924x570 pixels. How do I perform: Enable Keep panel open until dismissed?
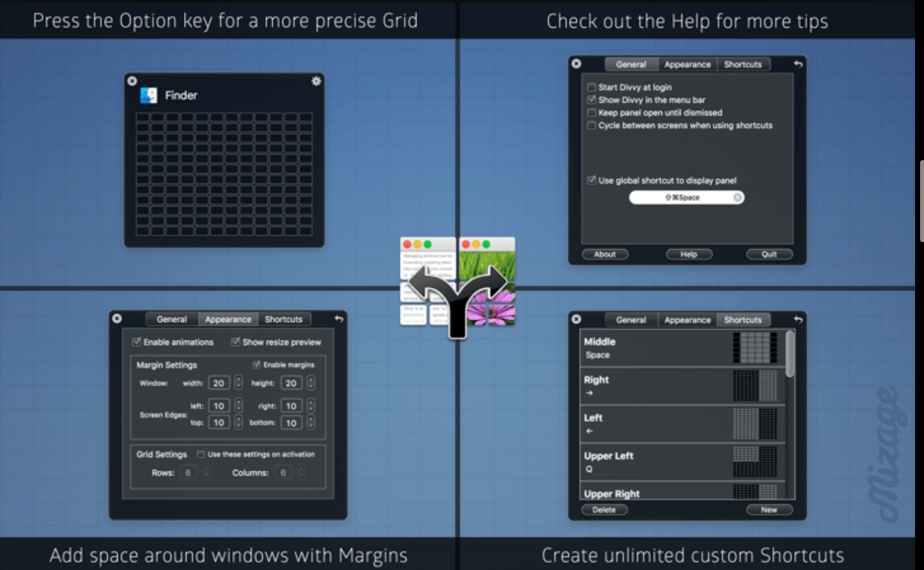(x=591, y=113)
